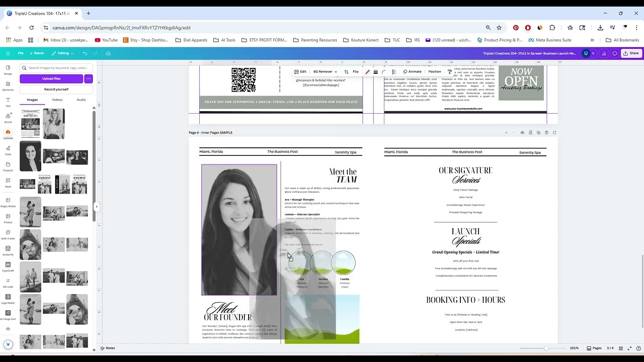Open the QR code app

click(8, 283)
